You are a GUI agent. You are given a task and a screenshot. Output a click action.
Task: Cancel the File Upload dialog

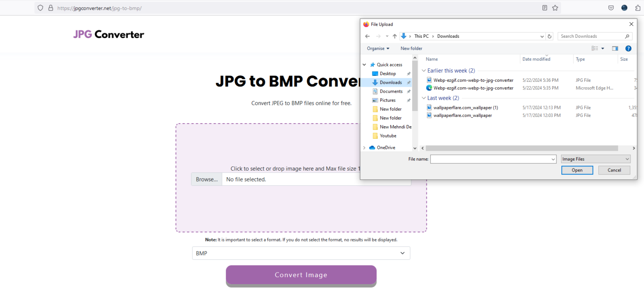[x=614, y=170]
